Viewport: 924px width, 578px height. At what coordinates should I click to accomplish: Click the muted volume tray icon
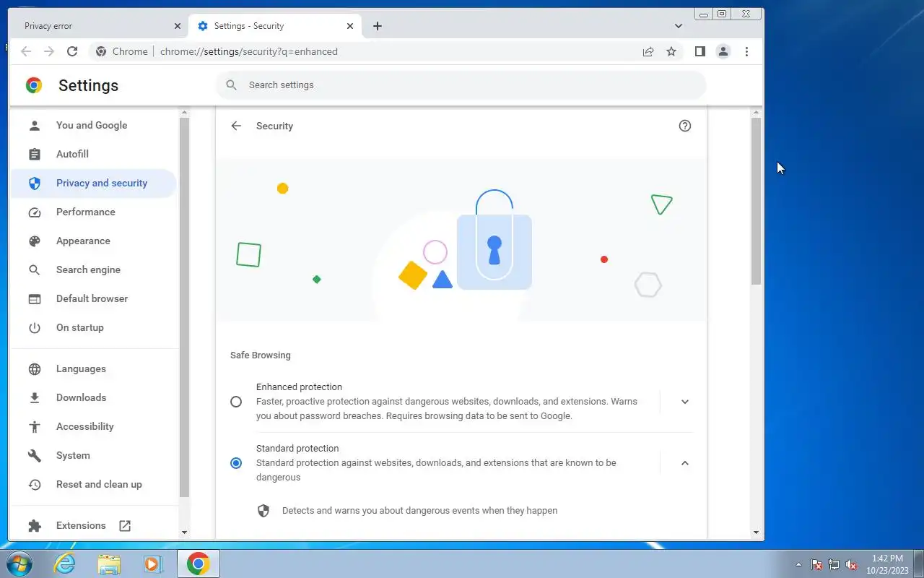coord(851,564)
